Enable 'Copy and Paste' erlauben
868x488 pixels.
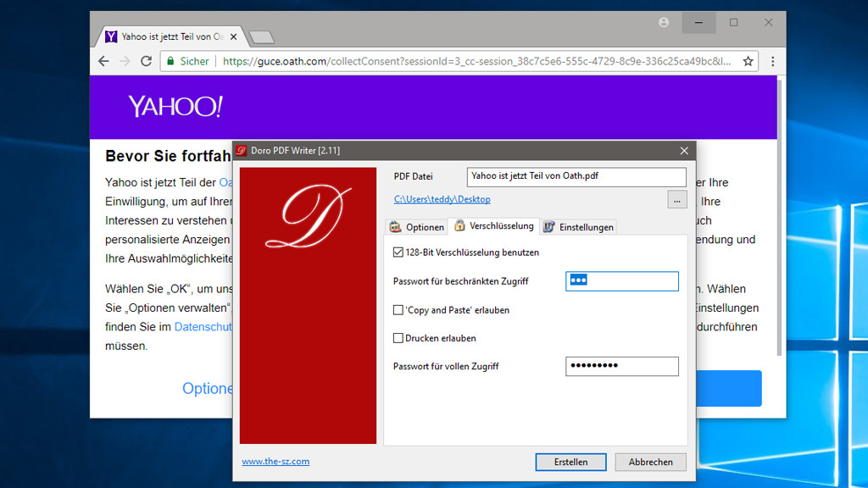[x=398, y=310]
